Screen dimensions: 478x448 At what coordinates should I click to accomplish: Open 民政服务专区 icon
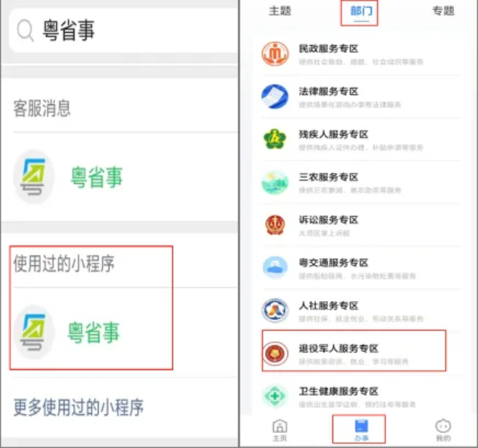[275, 54]
